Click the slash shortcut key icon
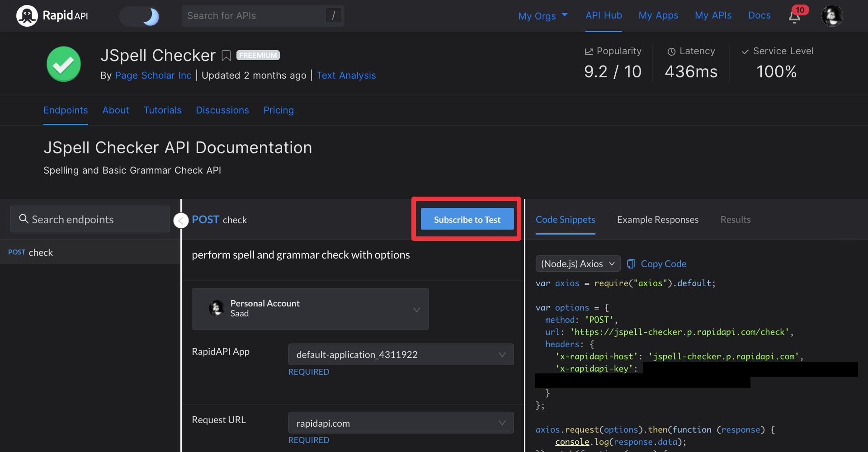The image size is (868, 452). [x=333, y=16]
